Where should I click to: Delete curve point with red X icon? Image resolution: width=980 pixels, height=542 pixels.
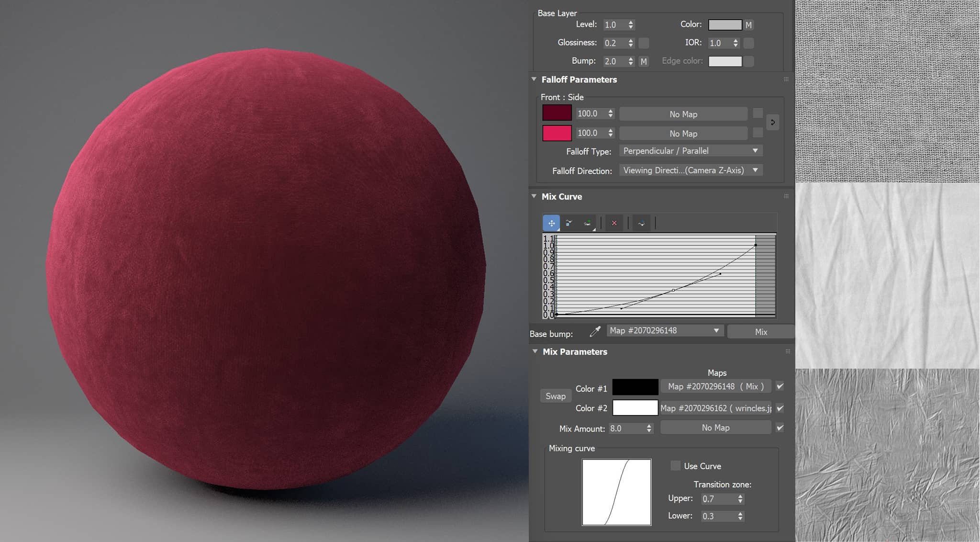(614, 223)
